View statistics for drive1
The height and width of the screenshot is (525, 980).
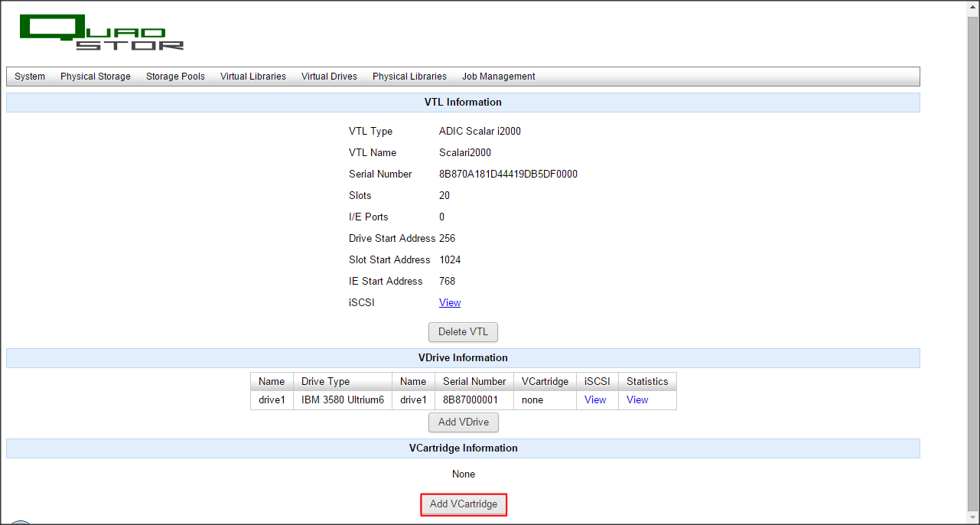(637, 400)
